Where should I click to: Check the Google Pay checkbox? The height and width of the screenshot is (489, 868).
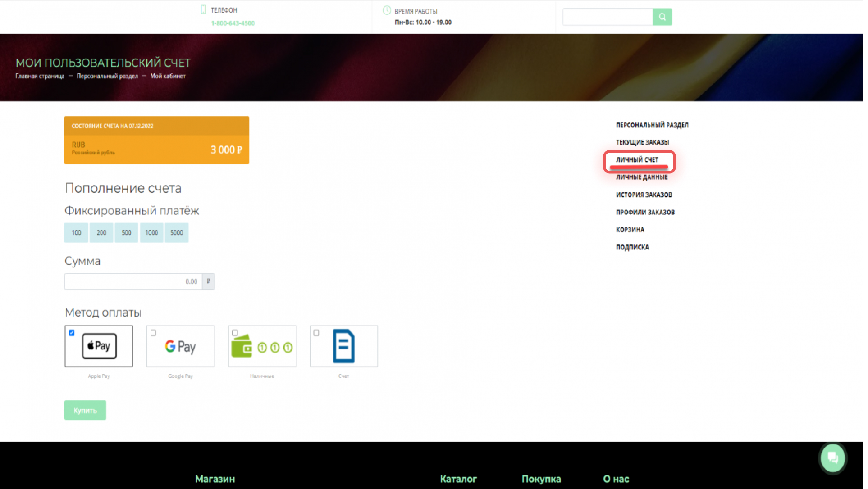pyautogui.click(x=154, y=334)
